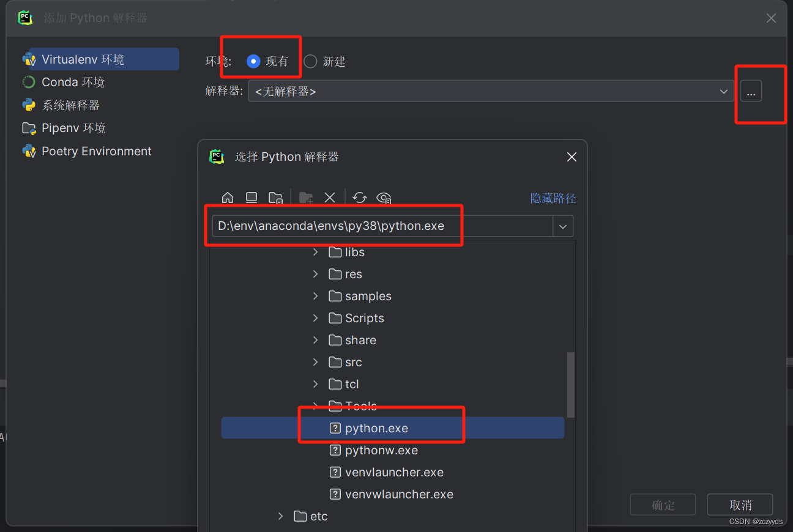
Task: Click the ... browse button next to the interpreter field
Action: pyautogui.click(x=751, y=91)
